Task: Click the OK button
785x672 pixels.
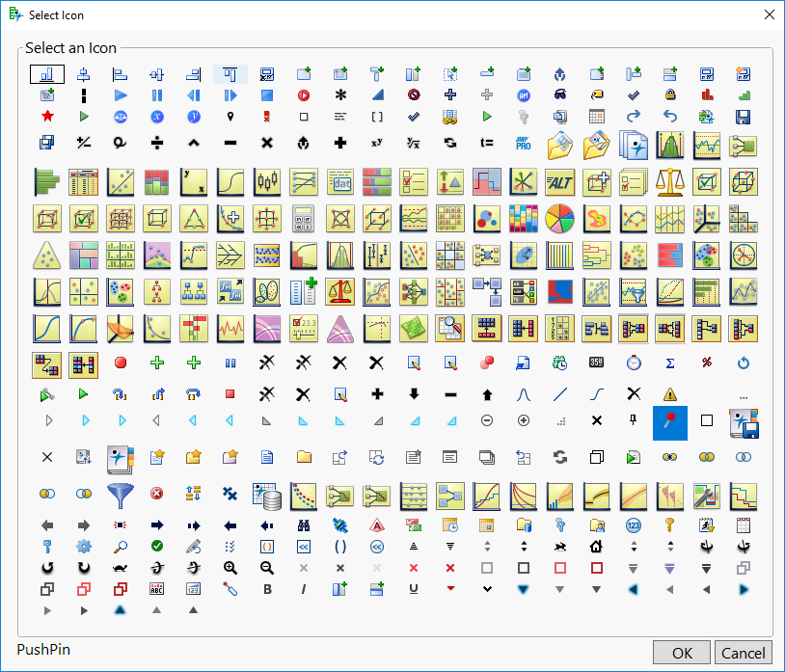Action: pos(682,653)
